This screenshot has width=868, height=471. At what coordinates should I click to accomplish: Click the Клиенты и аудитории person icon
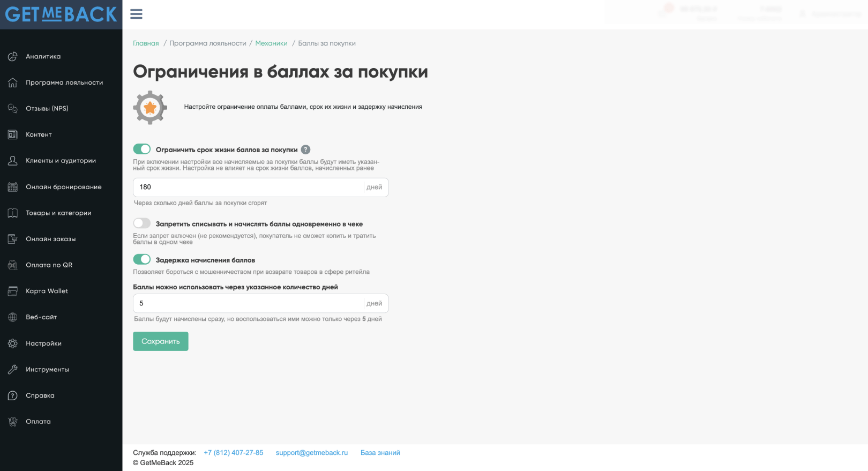13,161
